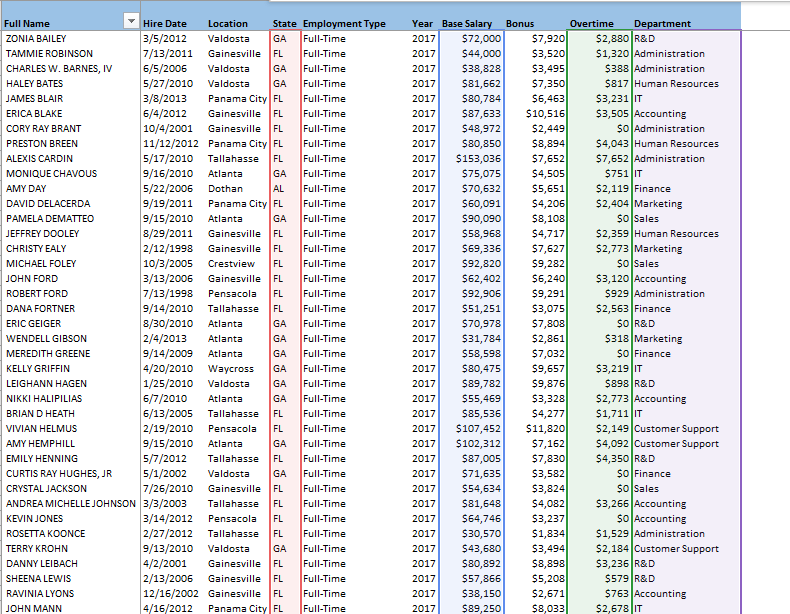
Task: Click ALEXIS CARDIN's base salary $153,036
Action: (478, 159)
